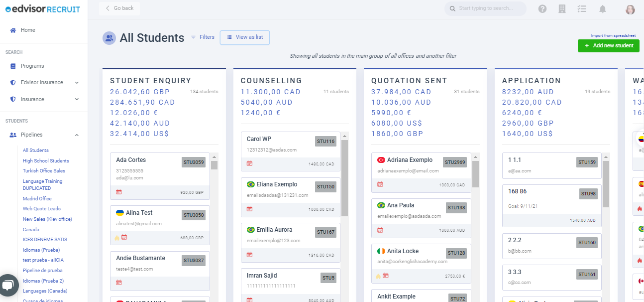This screenshot has height=302, width=644.
Task: Click the calendar icon on Emilia Aurora card
Action: point(249,255)
